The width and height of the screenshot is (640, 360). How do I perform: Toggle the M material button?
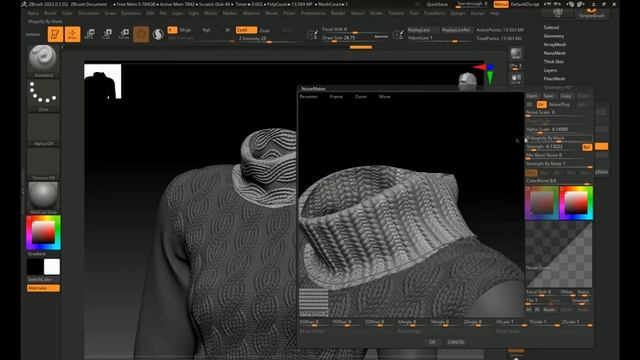pyautogui.click(x=227, y=30)
